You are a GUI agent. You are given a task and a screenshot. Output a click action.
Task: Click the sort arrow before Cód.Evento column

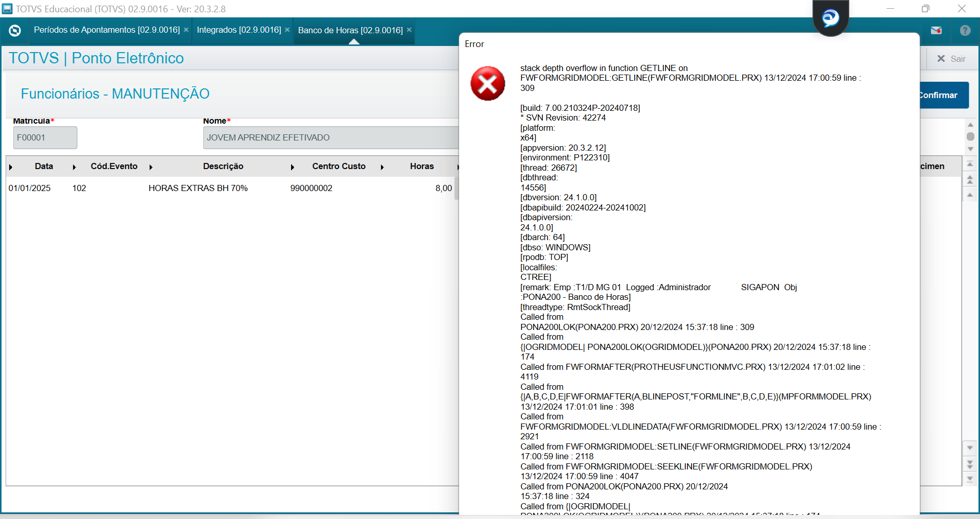coord(75,167)
